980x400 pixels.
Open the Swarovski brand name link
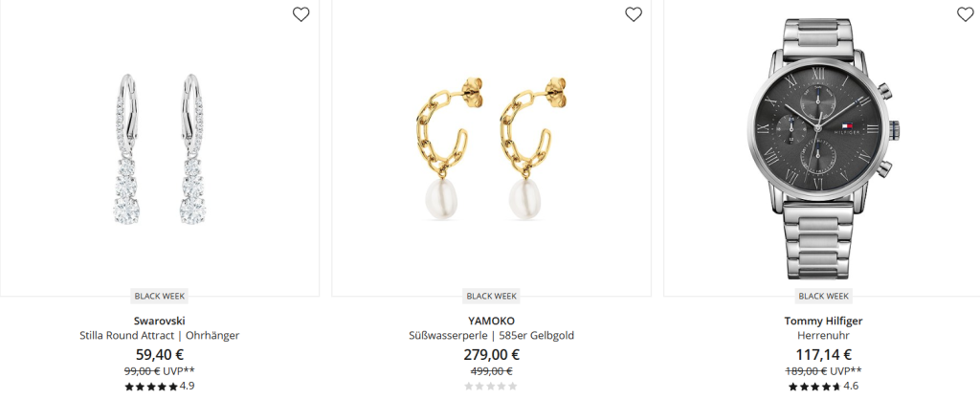[x=160, y=321]
